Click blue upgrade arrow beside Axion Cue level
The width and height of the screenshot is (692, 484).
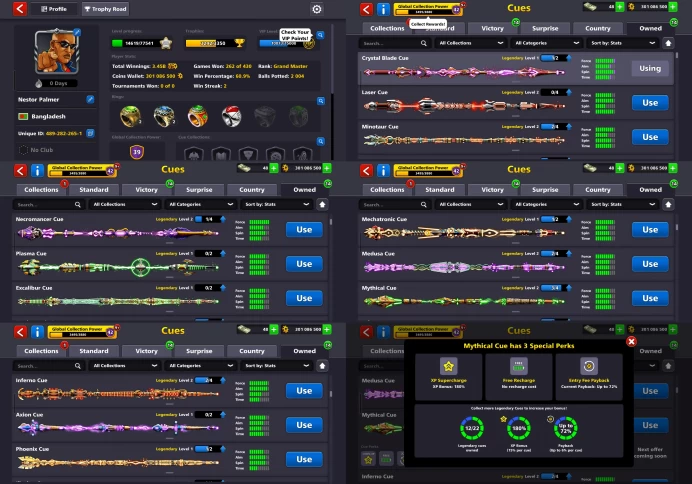tap(223, 414)
